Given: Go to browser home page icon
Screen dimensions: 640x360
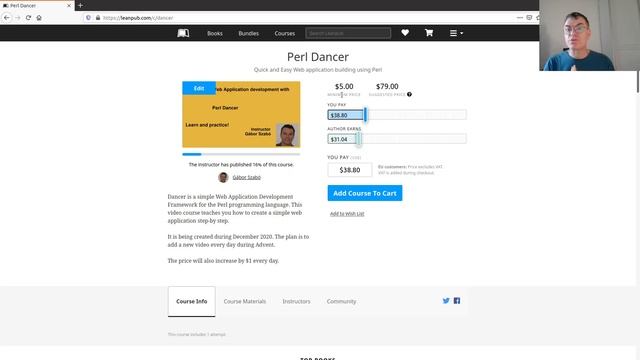Looking at the screenshot, I should pyautogui.click(x=39, y=18).
